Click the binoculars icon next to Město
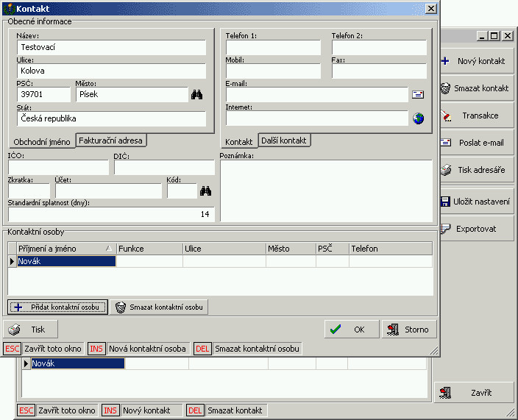Viewport: 518px width, 420px height. click(197, 95)
